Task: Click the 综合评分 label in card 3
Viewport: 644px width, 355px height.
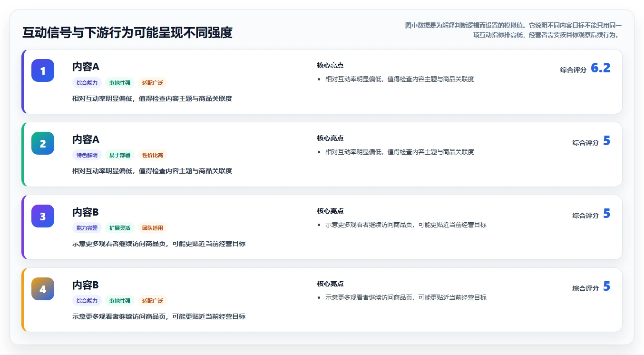Action: click(x=585, y=216)
